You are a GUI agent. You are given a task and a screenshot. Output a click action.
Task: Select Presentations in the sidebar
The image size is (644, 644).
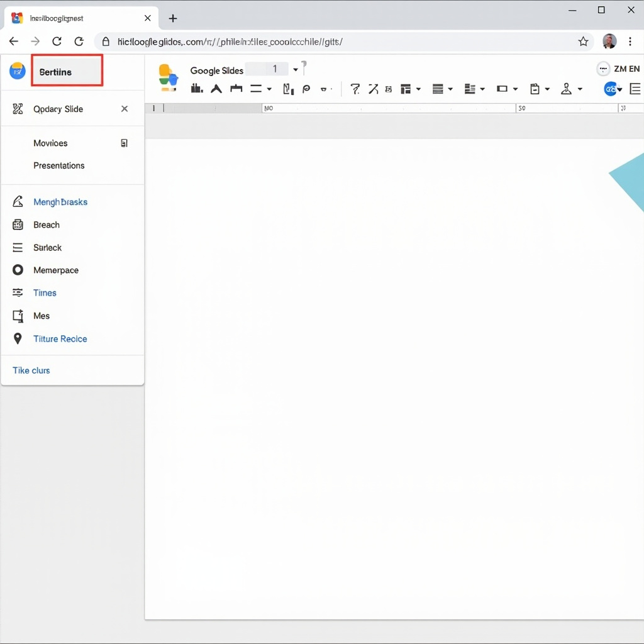(58, 165)
